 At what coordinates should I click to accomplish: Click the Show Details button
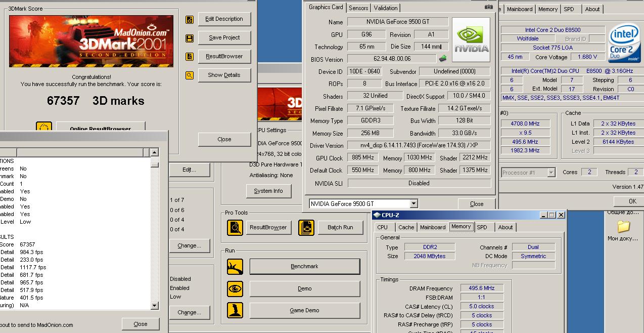click(x=224, y=75)
